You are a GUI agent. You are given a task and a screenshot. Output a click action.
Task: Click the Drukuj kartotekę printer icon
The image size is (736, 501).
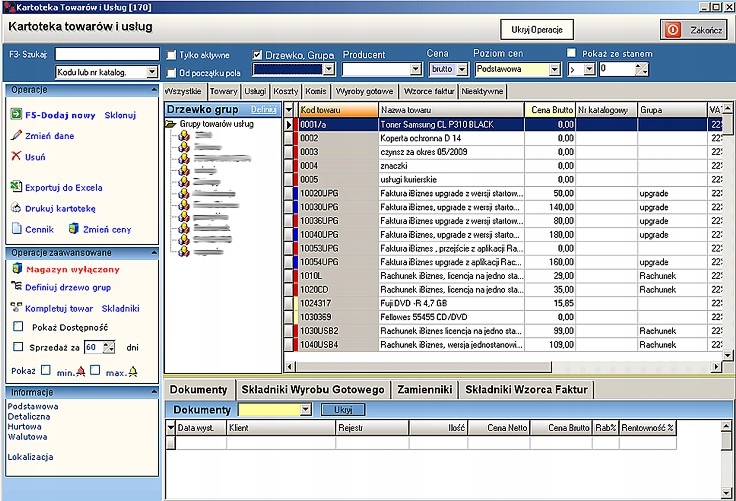[15, 208]
